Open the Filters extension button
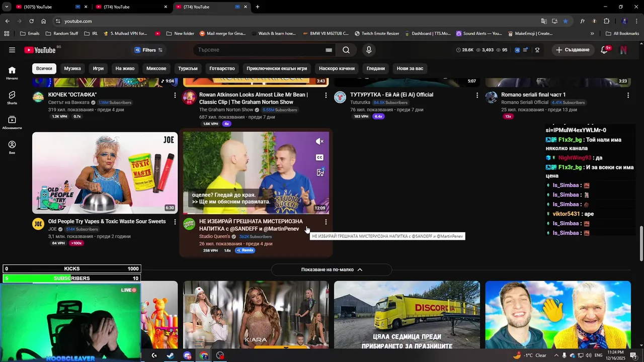 148,50
